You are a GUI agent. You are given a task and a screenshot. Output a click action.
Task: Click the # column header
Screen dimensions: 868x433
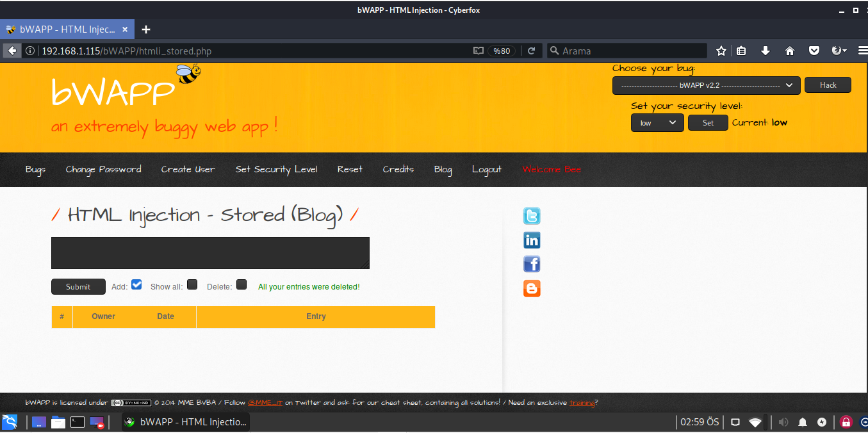point(62,316)
